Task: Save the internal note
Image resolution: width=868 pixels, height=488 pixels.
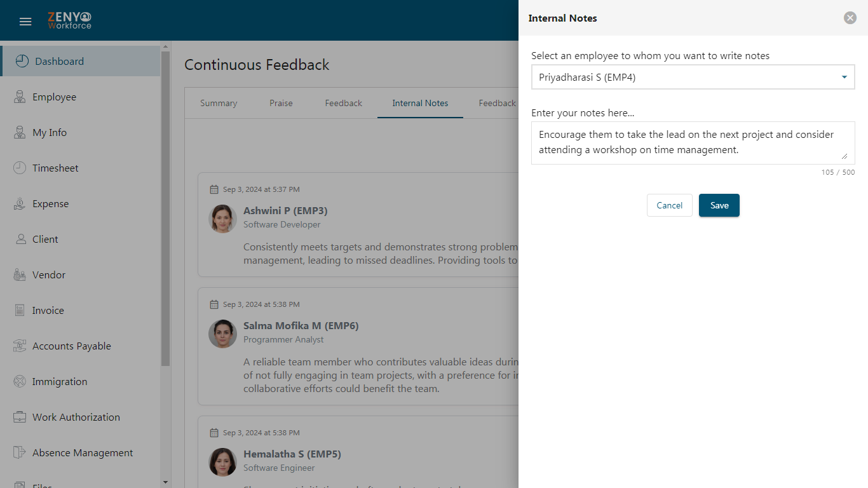Action: click(719, 205)
